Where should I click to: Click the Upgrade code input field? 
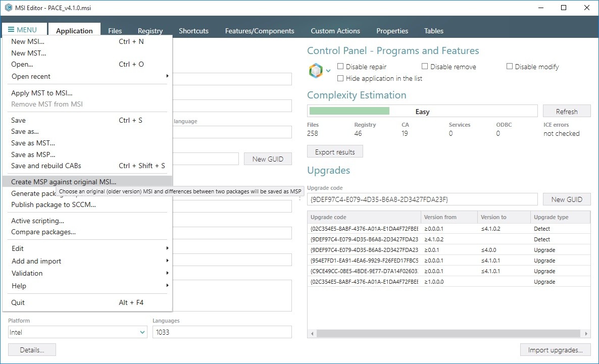tap(422, 199)
